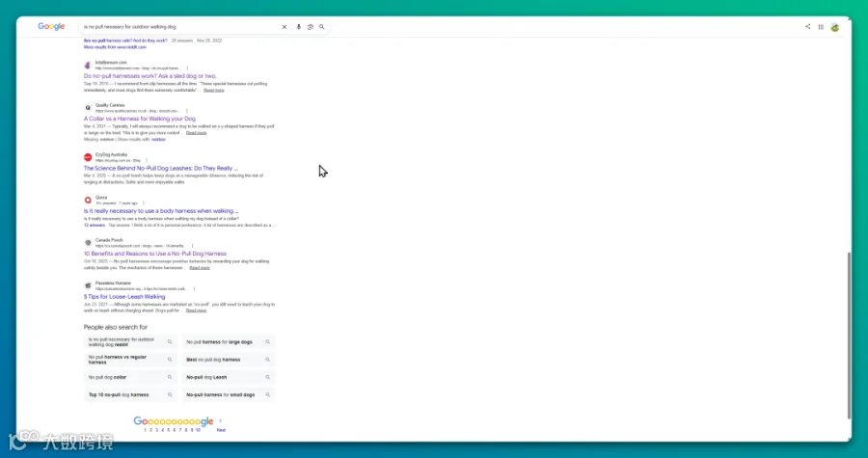Click the share icon at top right
This screenshot has width=868, height=458.
807,27
